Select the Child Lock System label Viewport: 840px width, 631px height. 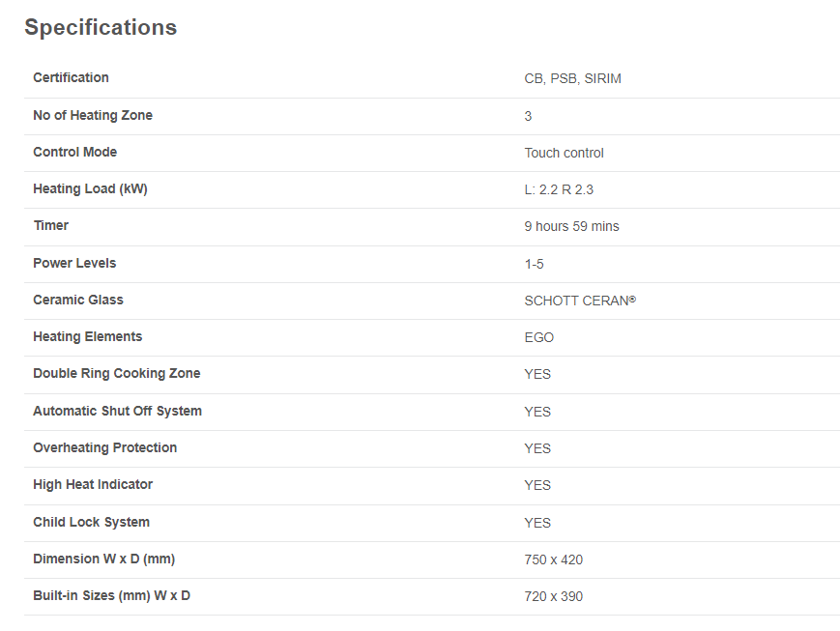click(91, 522)
